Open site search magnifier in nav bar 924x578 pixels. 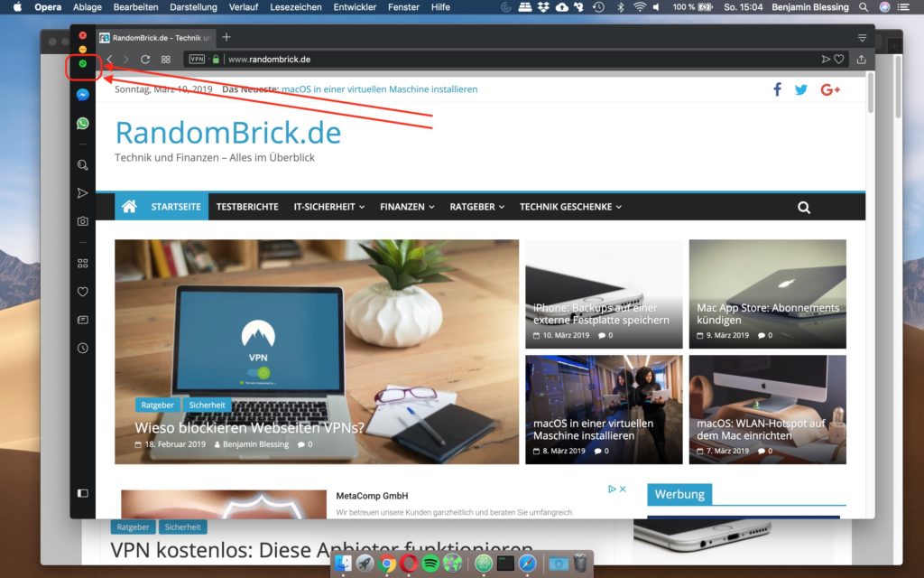(x=804, y=207)
